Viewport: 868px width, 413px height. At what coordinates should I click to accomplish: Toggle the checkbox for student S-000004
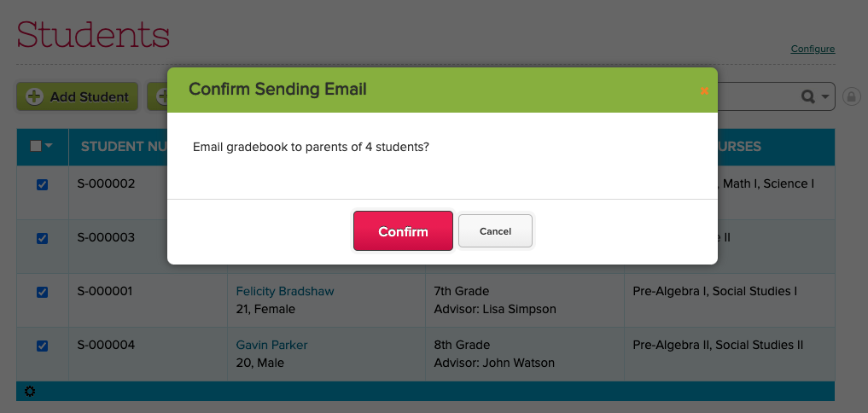coord(42,346)
